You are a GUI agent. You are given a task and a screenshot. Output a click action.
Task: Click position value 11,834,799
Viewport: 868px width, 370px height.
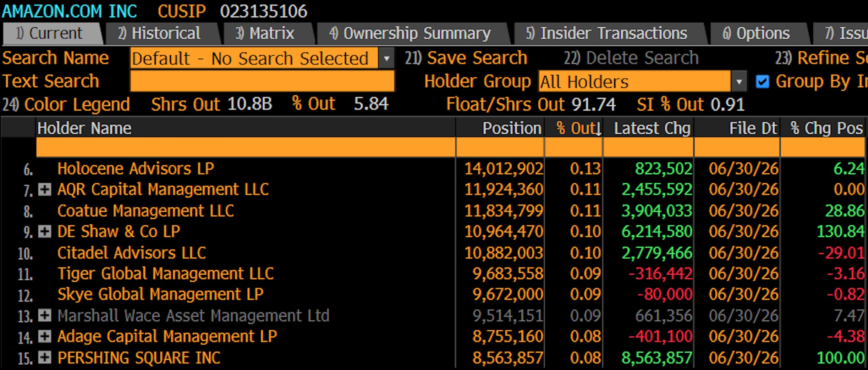click(504, 211)
